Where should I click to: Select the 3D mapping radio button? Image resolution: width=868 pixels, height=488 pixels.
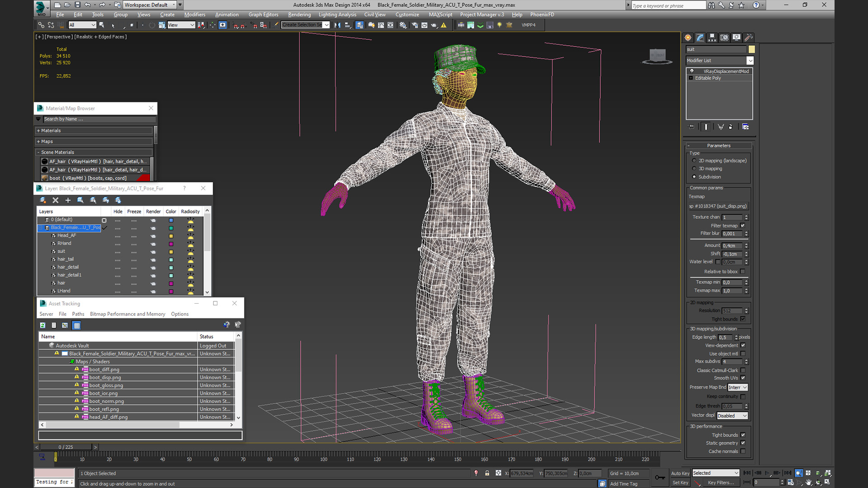pos(694,169)
